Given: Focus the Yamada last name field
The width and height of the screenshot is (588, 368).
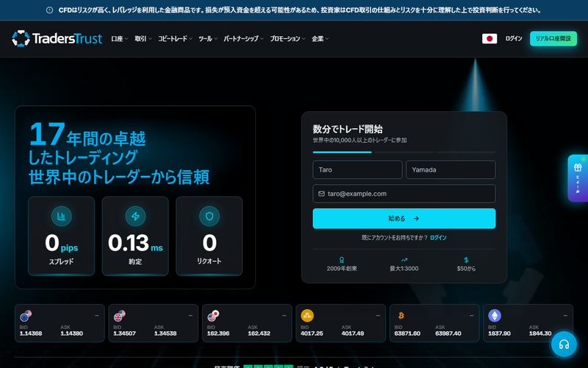Looking at the screenshot, I should 451,170.
